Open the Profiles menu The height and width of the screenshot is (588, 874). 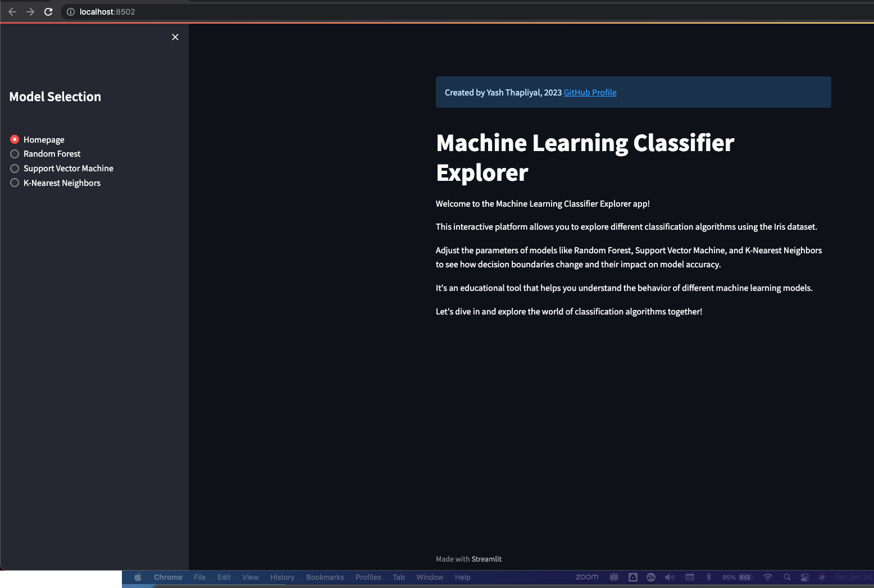368,577
